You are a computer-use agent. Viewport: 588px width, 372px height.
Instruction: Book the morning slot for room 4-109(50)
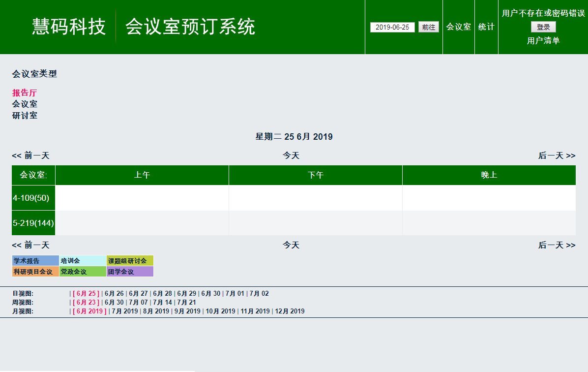pyautogui.click(x=142, y=198)
